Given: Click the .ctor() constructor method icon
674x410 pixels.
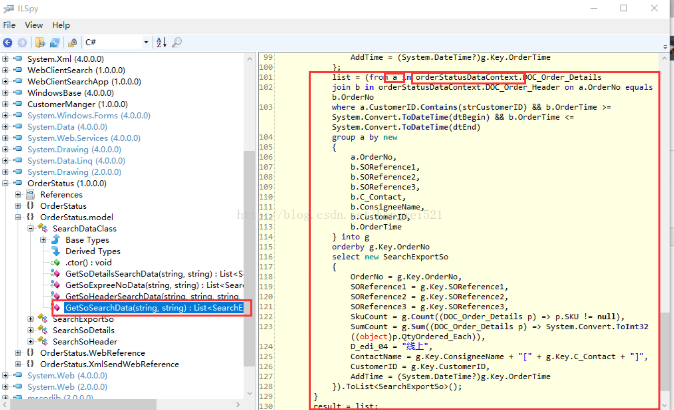Looking at the screenshot, I should coord(55,262).
